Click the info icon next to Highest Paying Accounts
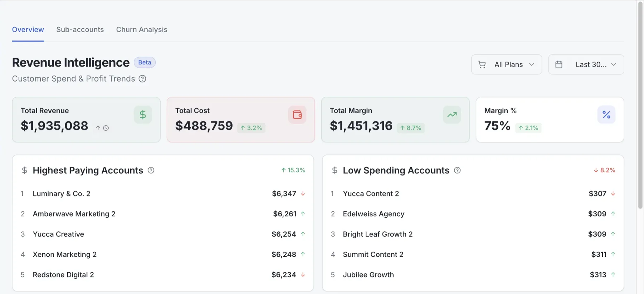This screenshot has width=644, height=294. click(151, 170)
